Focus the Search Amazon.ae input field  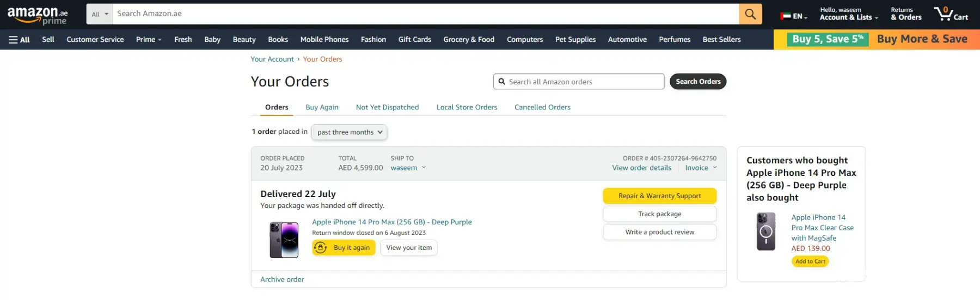click(425, 14)
